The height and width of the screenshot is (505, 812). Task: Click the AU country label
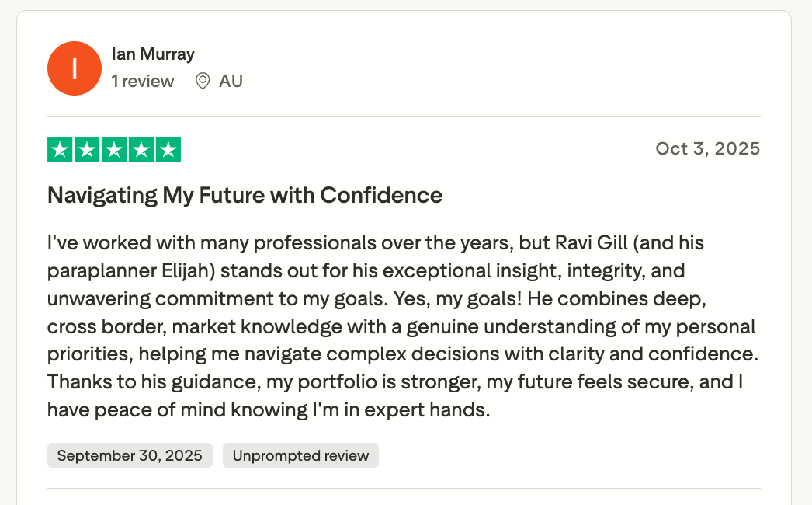(231, 81)
